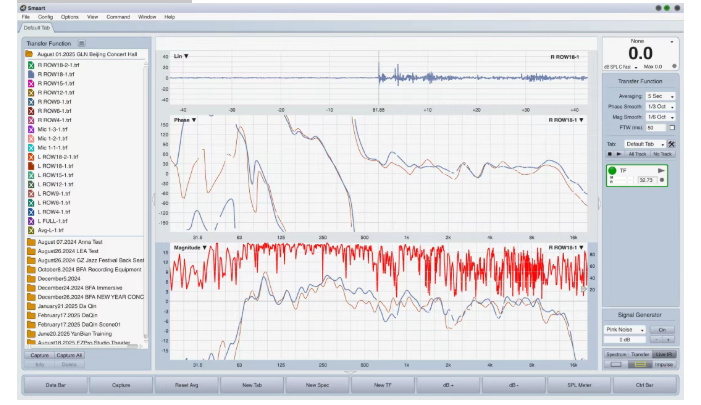This screenshot has height=405, width=701.
Task: Open the tab settings wrench icon
Action: click(x=672, y=144)
